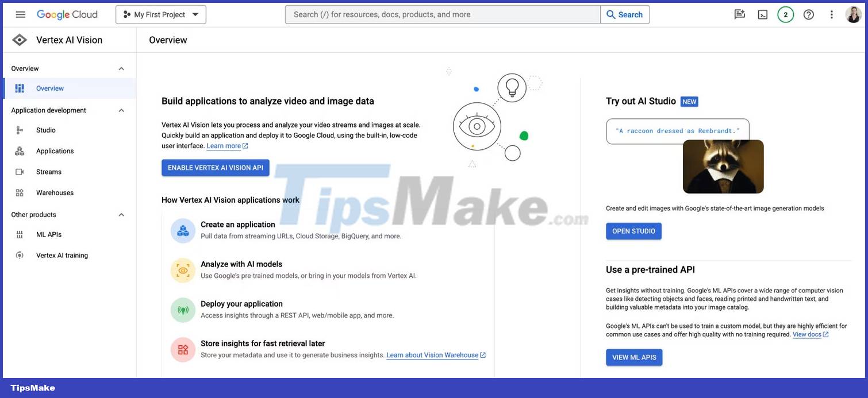Open Learn about Vision Warehouse link
Screen dimensions: 868x398
click(432, 355)
